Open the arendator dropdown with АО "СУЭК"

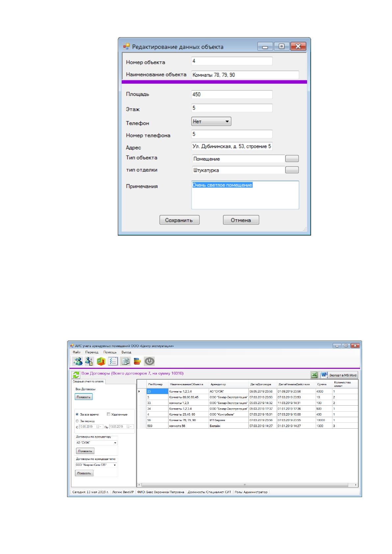[96, 443]
